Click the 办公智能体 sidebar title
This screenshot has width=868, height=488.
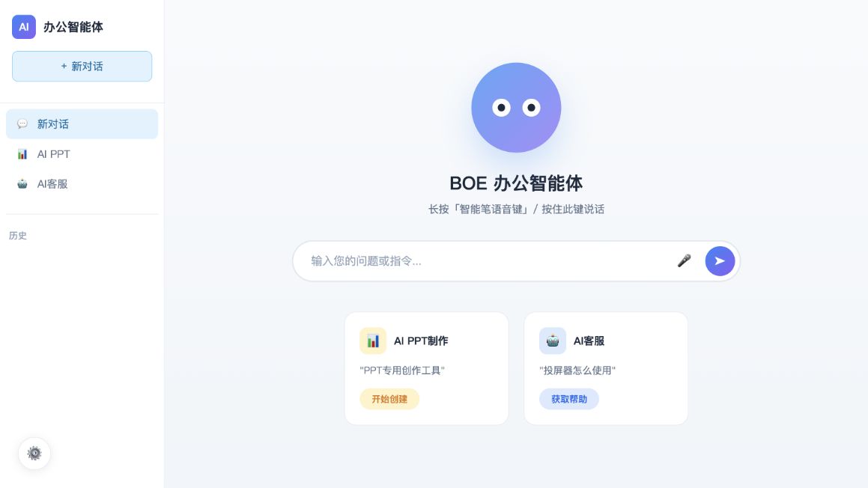coord(73,27)
